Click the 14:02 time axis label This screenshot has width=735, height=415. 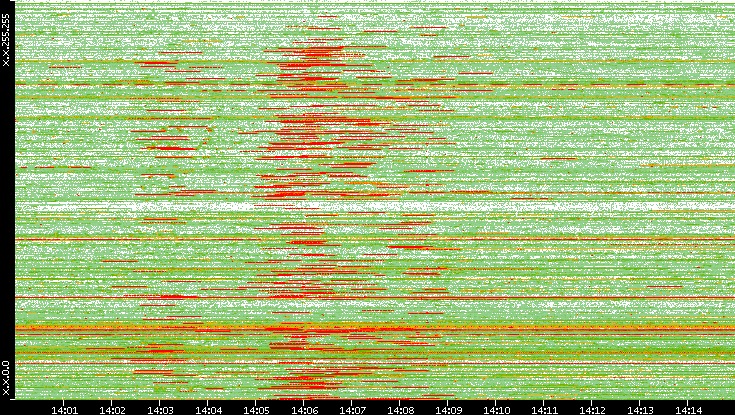tap(112, 410)
